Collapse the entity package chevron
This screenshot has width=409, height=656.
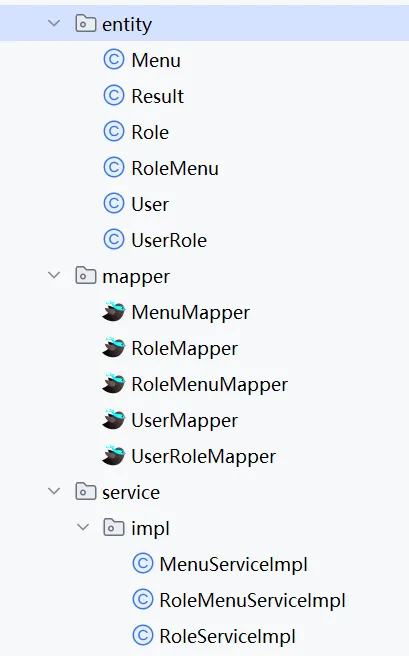(54, 23)
